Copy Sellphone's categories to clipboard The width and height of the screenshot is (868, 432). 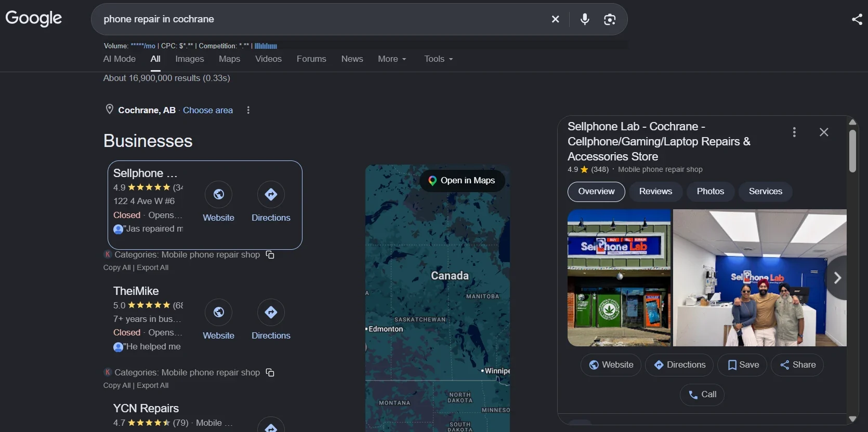coord(270,254)
